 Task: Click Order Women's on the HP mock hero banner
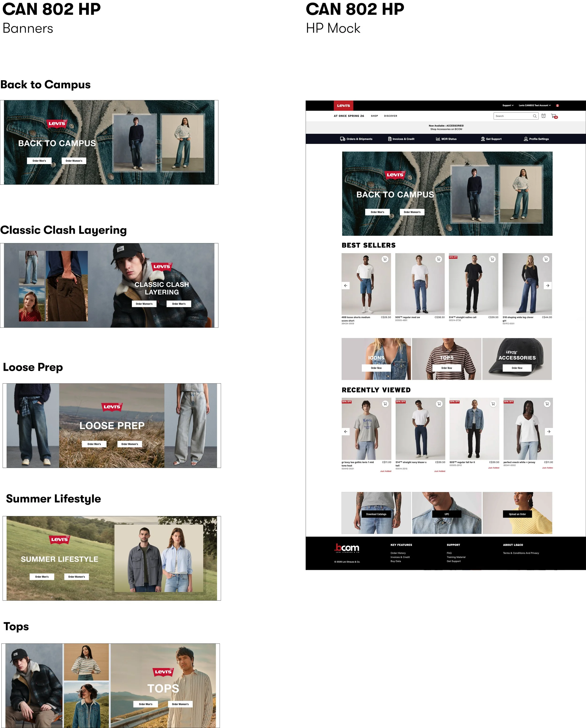pos(412,212)
